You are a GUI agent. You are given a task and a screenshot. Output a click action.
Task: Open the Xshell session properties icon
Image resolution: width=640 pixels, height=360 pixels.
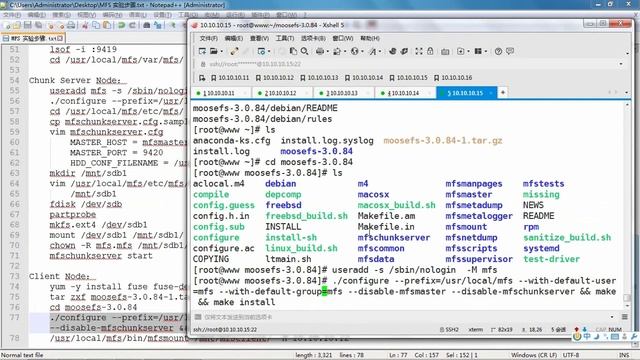pyautogui.click(x=261, y=51)
